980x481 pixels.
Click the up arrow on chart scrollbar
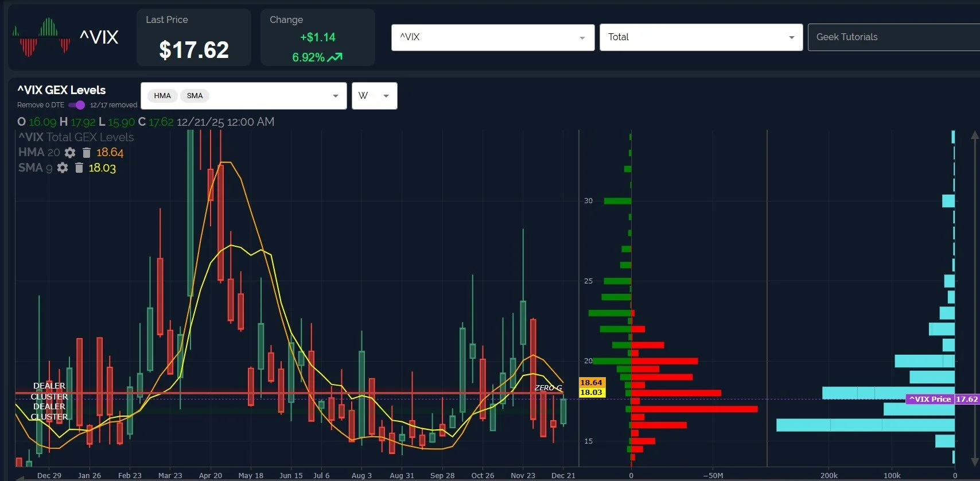coord(974,135)
